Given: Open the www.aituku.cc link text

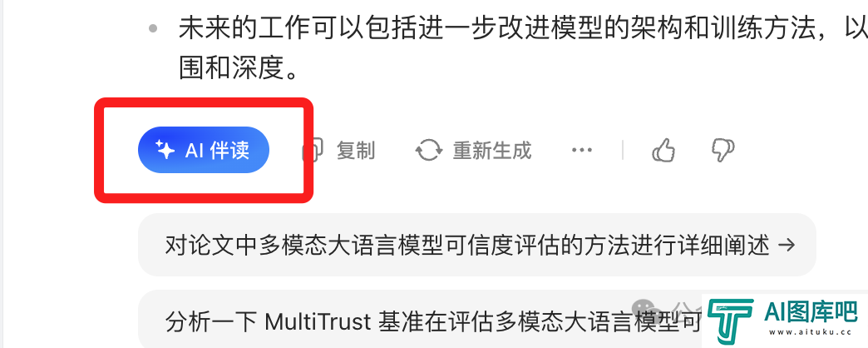Looking at the screenshot, I should tap(810, 333).
